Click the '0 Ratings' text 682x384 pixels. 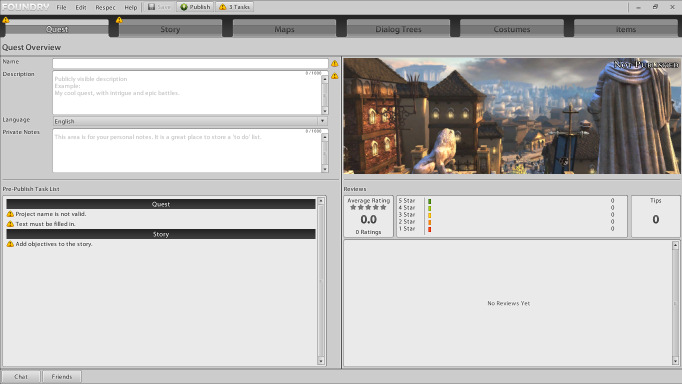click(x=368, y=232)
